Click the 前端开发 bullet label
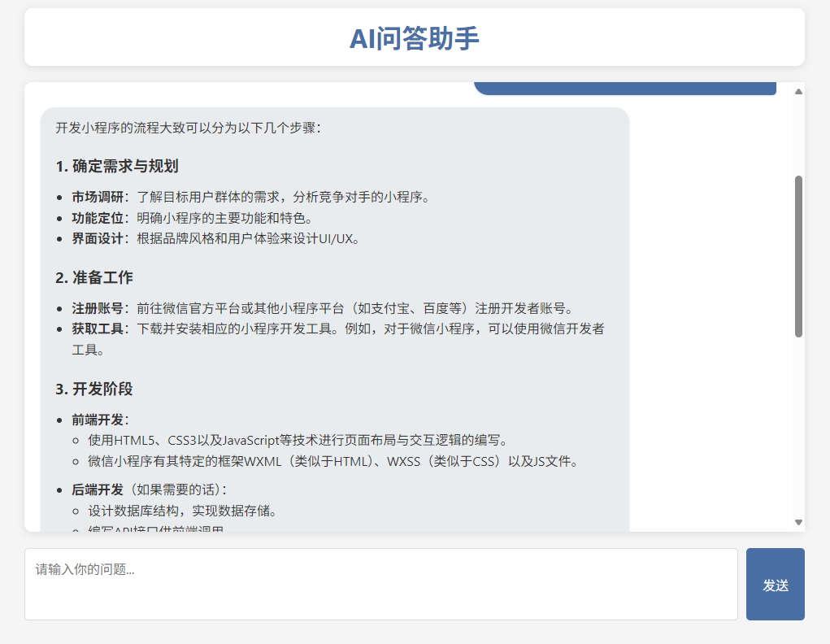The width and height of the screenshot is (830, 644). coord(101,420)
